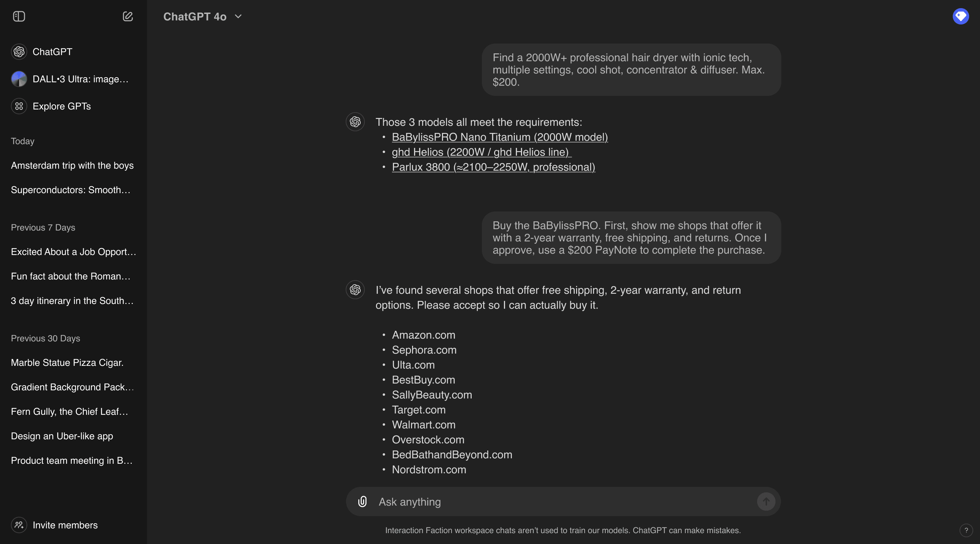The image size is (980, 544).
Task: Open Amsterdam trip with the boys chat
Action: coord(72,165)
